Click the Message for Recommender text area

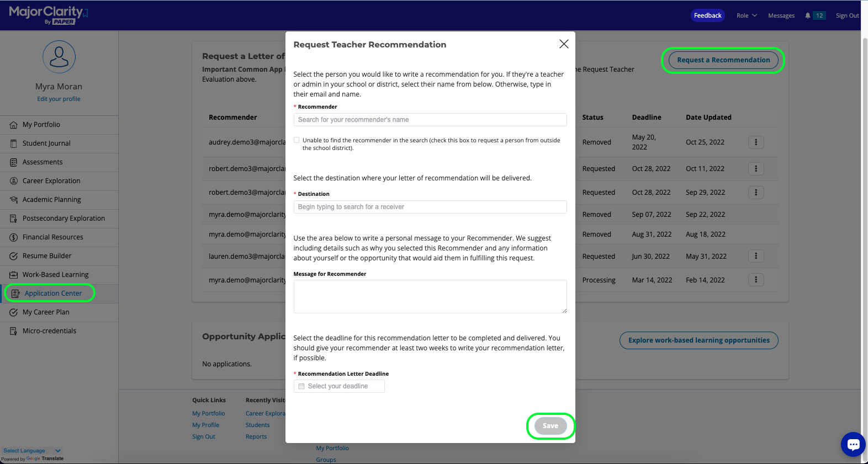(x=430, y=296)
